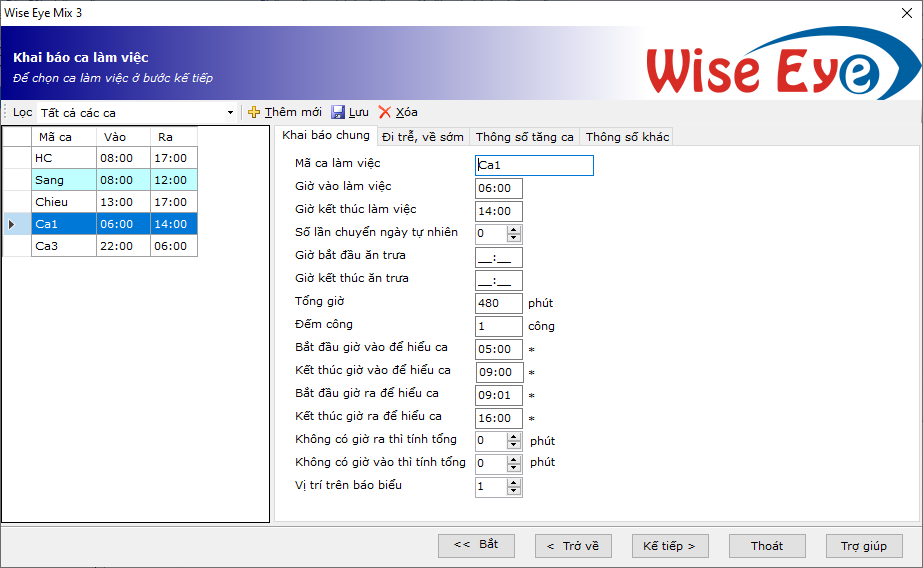Decrease Không có giờ ra thì tính tổng value
Image resolution: width=923 pixels, height=568 pixels.
tap(514, 445)
